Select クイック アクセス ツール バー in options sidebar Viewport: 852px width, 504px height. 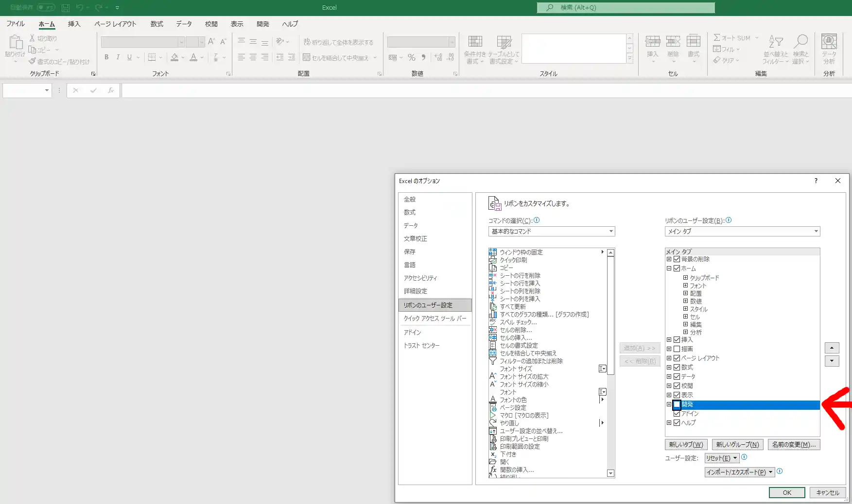tap(435, 319)
